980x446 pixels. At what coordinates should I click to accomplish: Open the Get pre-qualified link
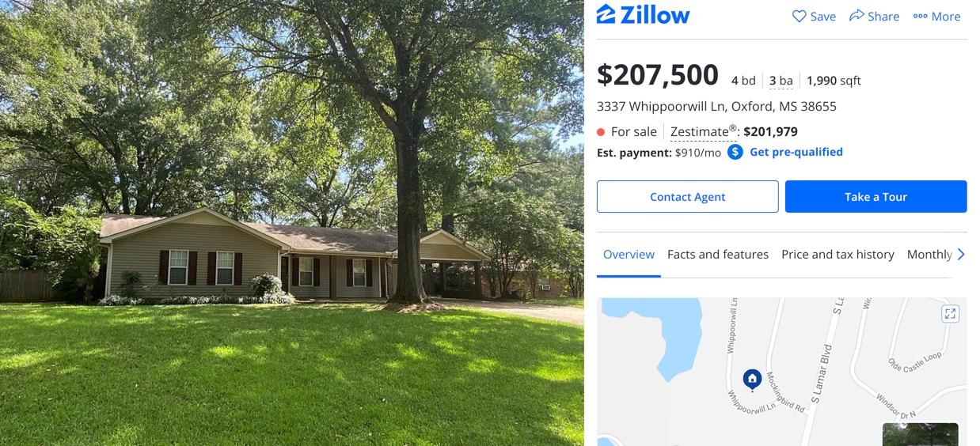[x=796, y=152]
